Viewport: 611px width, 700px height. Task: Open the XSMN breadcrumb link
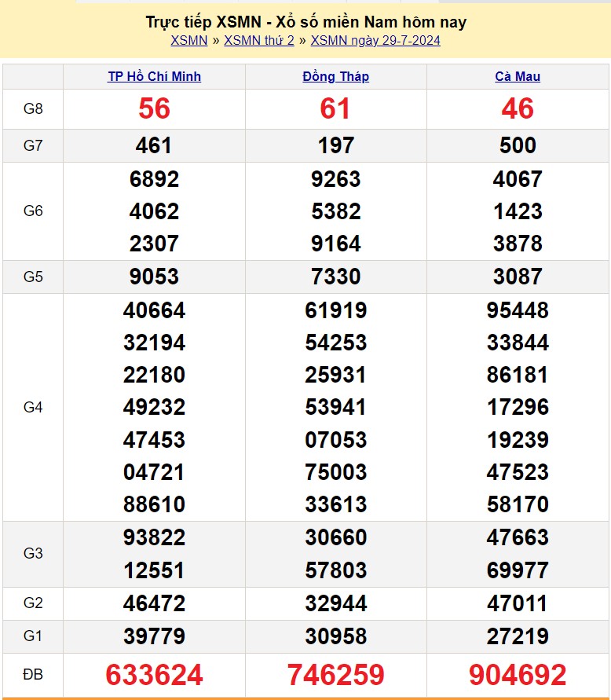point(188,41)
